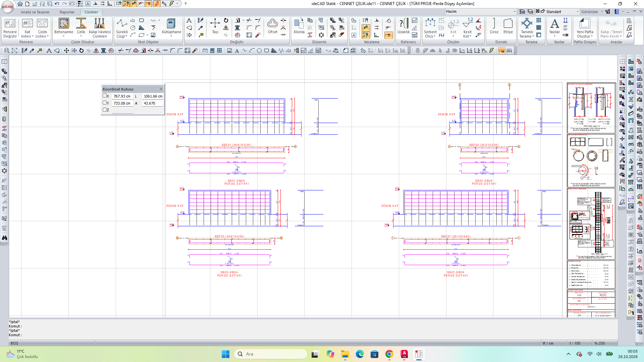Expand the Kat listesi dropdown
644x362 pixels.
(27, 28)
